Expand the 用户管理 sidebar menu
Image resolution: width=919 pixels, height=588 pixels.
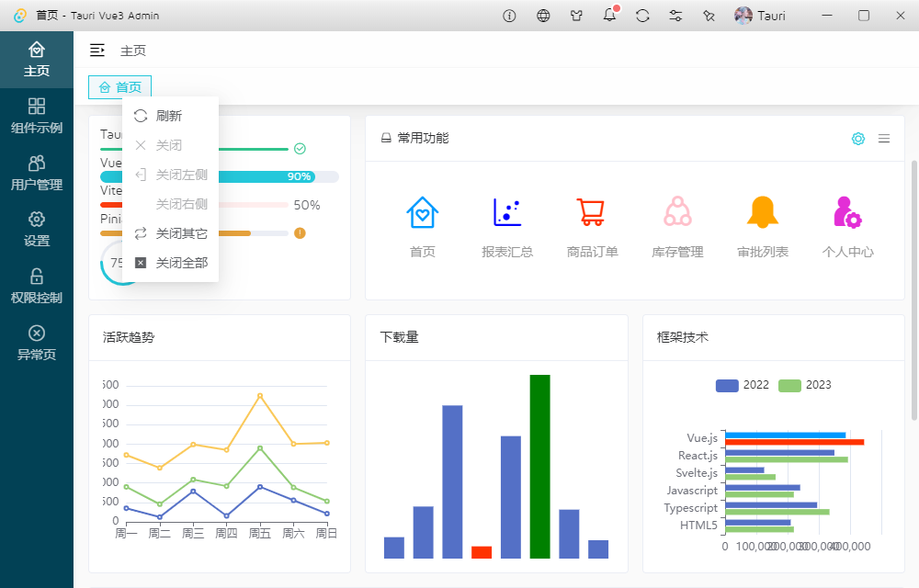37,173
